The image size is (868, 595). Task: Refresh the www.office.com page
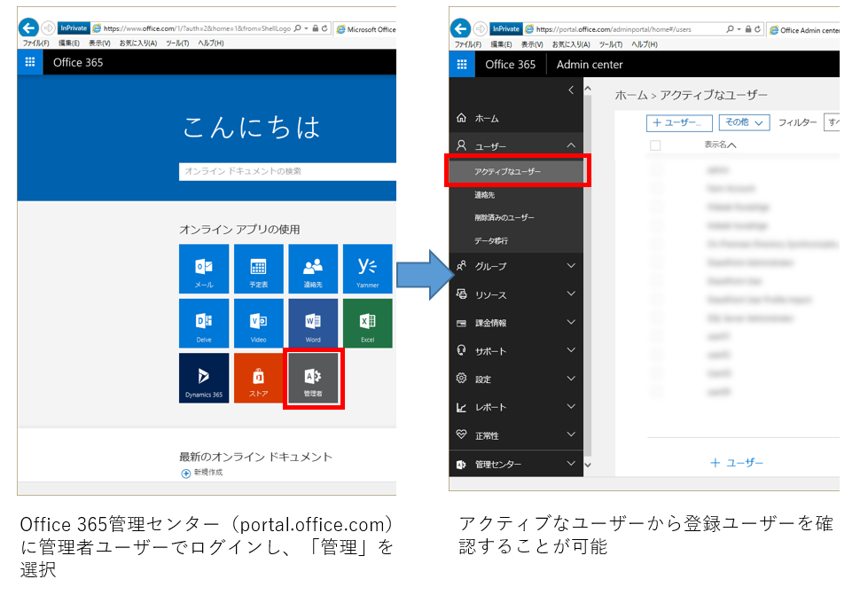pyautogui.click(x=325, y=28)
